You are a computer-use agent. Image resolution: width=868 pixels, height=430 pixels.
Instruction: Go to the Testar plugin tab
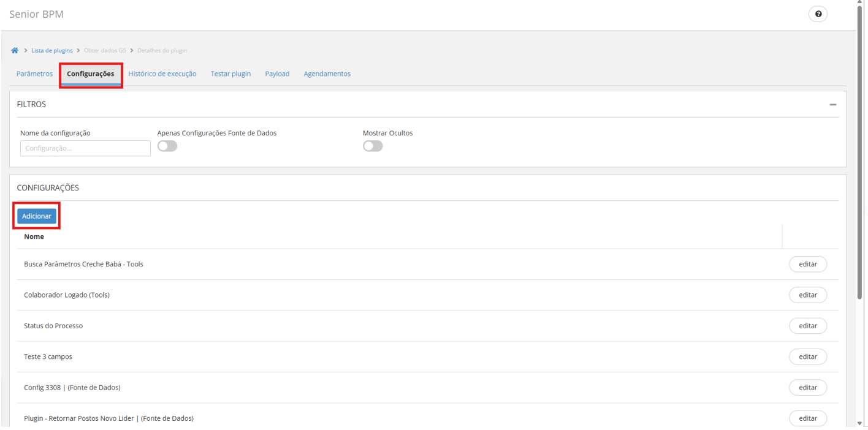pyautogui.click(x=230, y=74)
